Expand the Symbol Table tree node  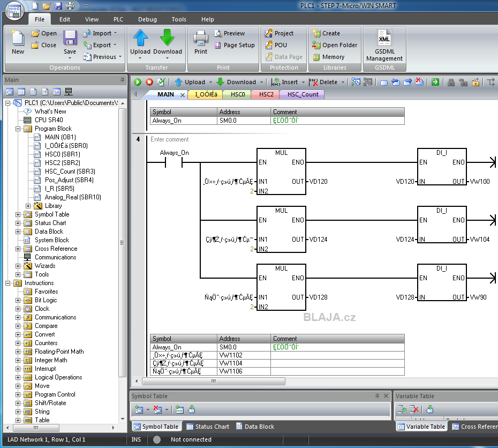[x=18, y=214]
